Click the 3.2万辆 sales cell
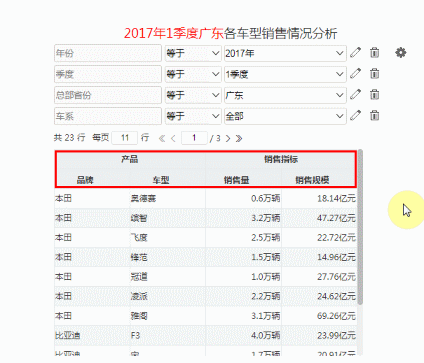The image size is (424, 363). tap(243, 218)
